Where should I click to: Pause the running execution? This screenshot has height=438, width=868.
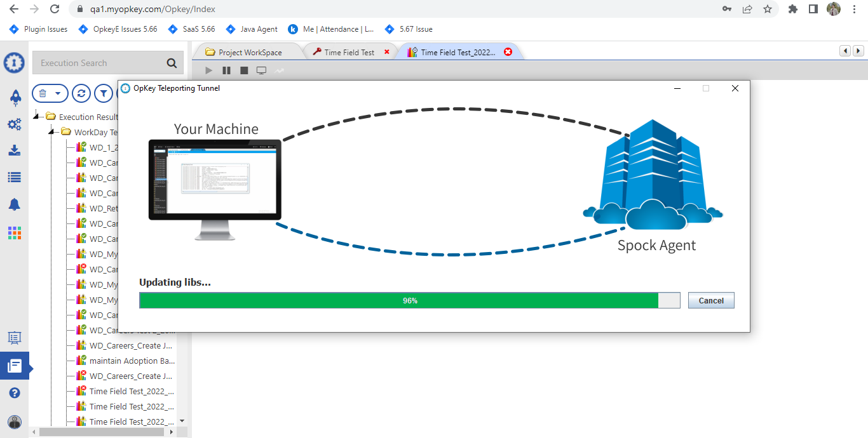point(226,70)
